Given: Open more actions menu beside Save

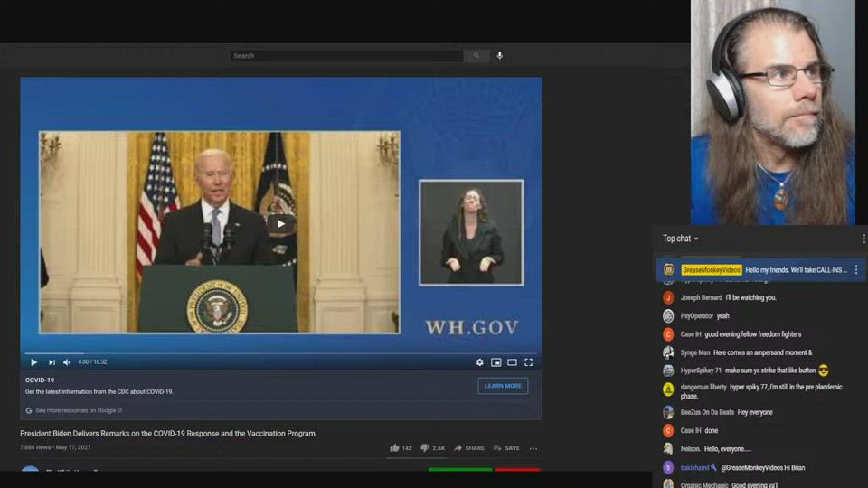Looking at the screenshot, I should (533, 448).
